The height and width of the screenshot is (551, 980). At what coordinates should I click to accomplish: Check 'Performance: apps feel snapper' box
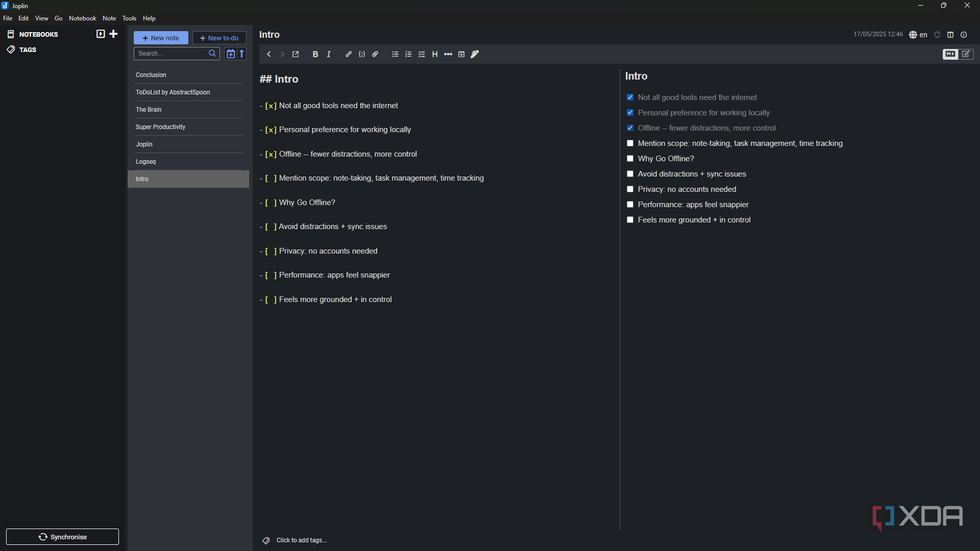[x=630, y=205]
